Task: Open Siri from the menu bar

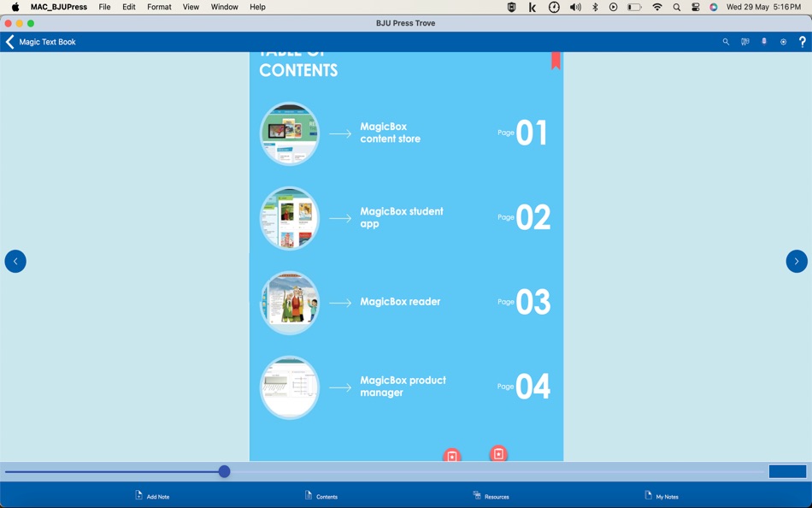Action: tap(714, 7)
